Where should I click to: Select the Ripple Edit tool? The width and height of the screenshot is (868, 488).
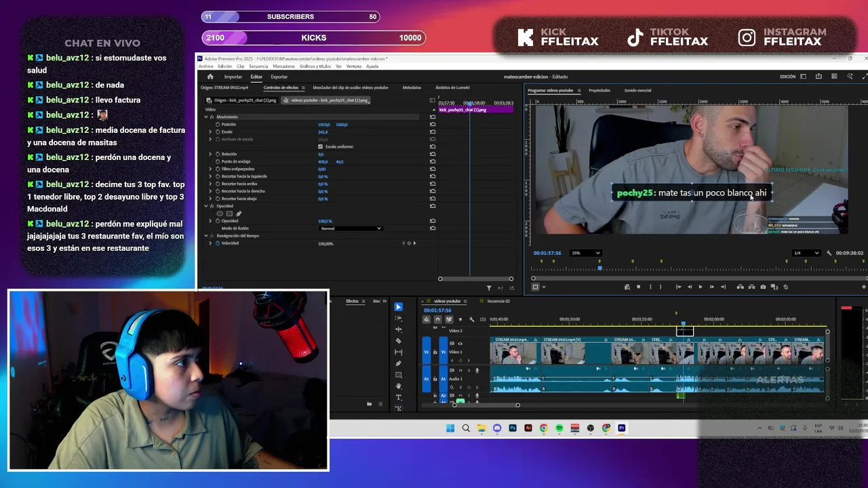click(398, 329)
